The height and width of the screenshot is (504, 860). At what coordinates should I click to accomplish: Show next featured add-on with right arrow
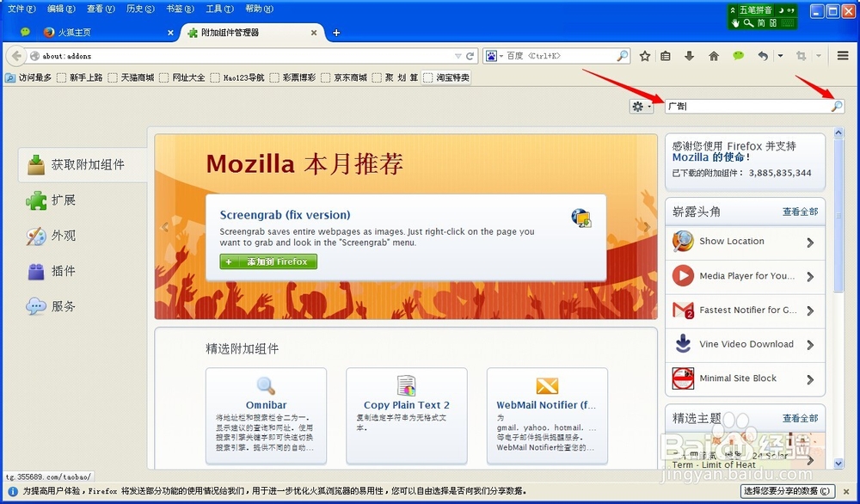[648, 227]
